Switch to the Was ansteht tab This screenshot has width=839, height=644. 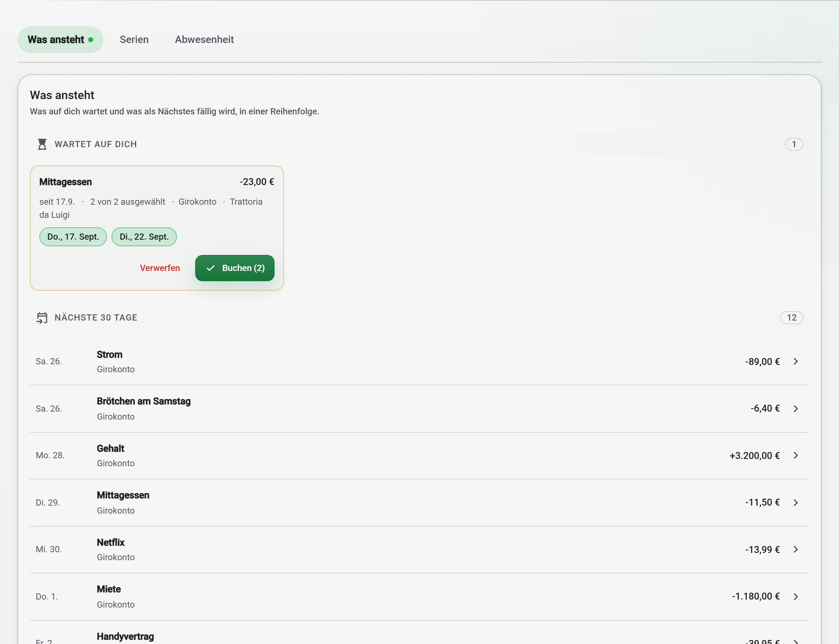(60, 39)
